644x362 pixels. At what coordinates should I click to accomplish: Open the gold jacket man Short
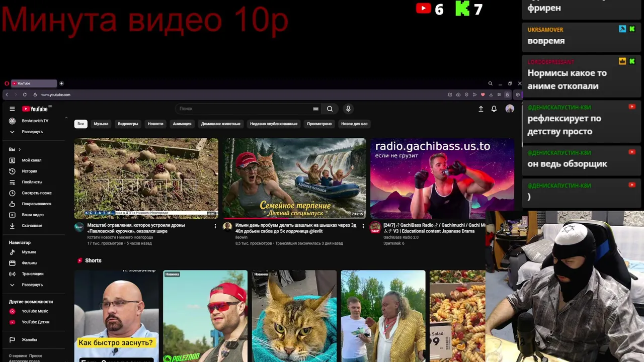383,316
